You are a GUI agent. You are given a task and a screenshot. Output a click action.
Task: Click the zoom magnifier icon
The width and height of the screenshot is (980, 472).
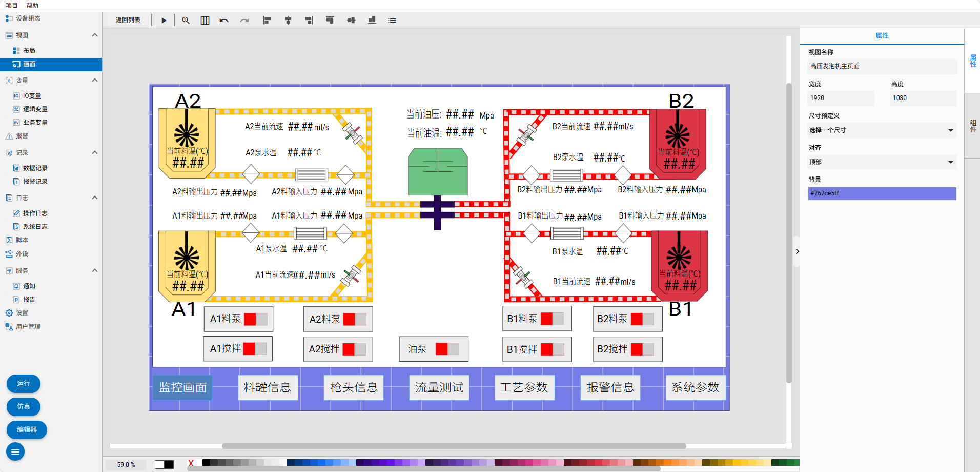pyautogui.click(x=186, y=21)
